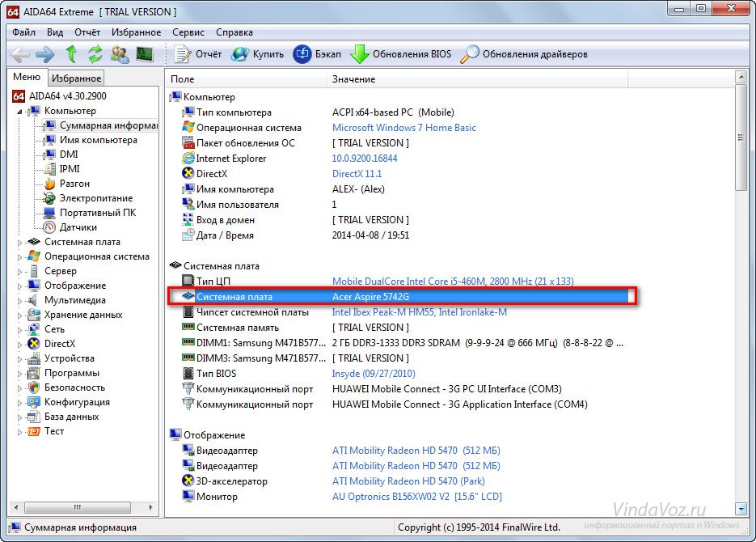Open the system monitor graph icon
756x542 pixels.
[x=144, y=54]
